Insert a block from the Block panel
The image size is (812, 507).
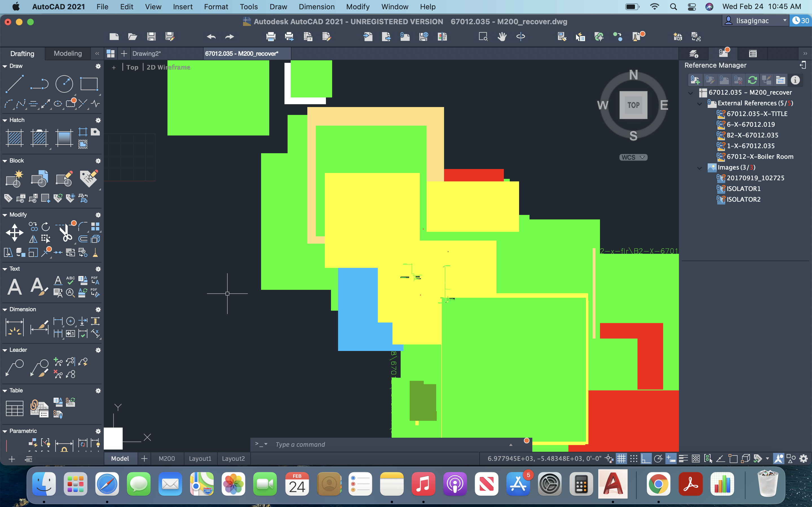tap(39, 179)
